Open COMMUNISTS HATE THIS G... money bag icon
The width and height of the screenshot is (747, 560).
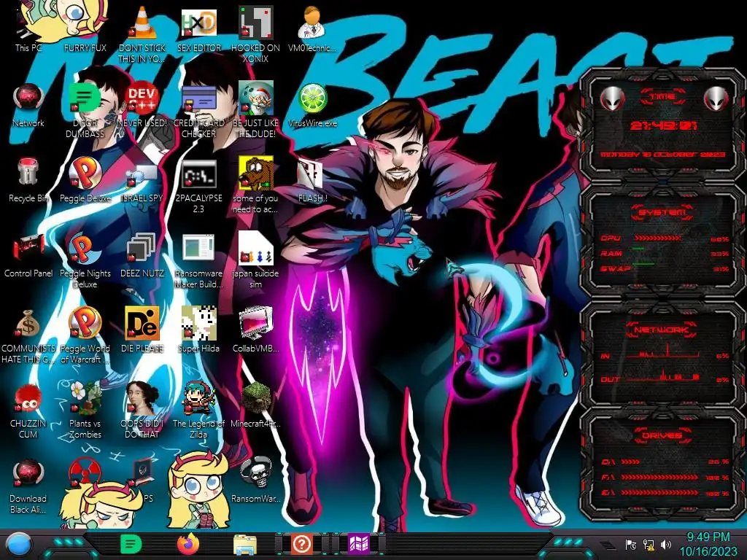[x=28, y=336]
